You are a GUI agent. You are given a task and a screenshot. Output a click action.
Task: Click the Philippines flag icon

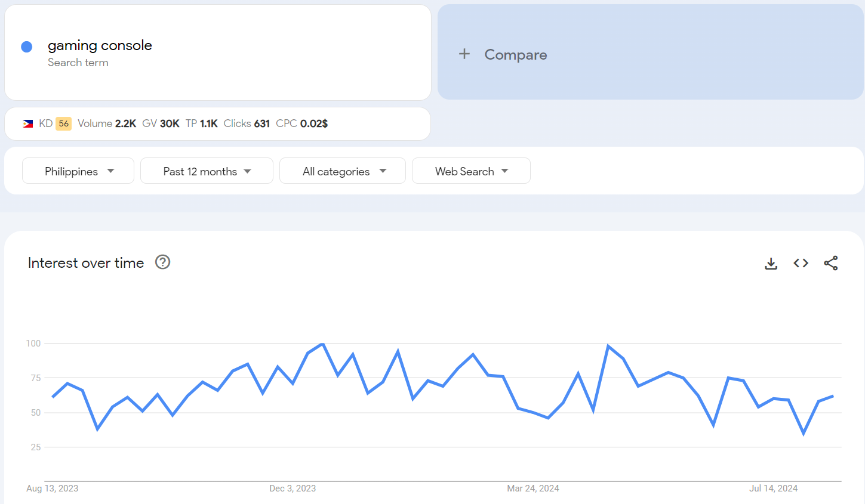(x=28, y=124)
